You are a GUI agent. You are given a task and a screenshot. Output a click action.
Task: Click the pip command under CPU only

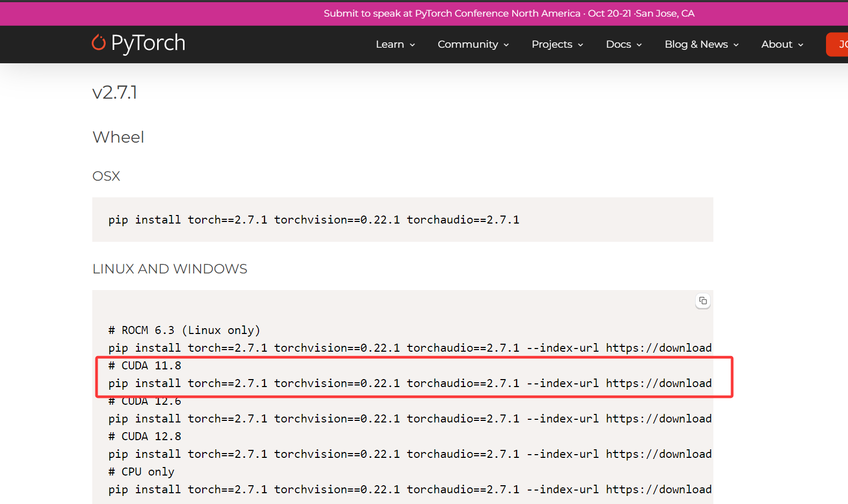[x=410, y=490]
